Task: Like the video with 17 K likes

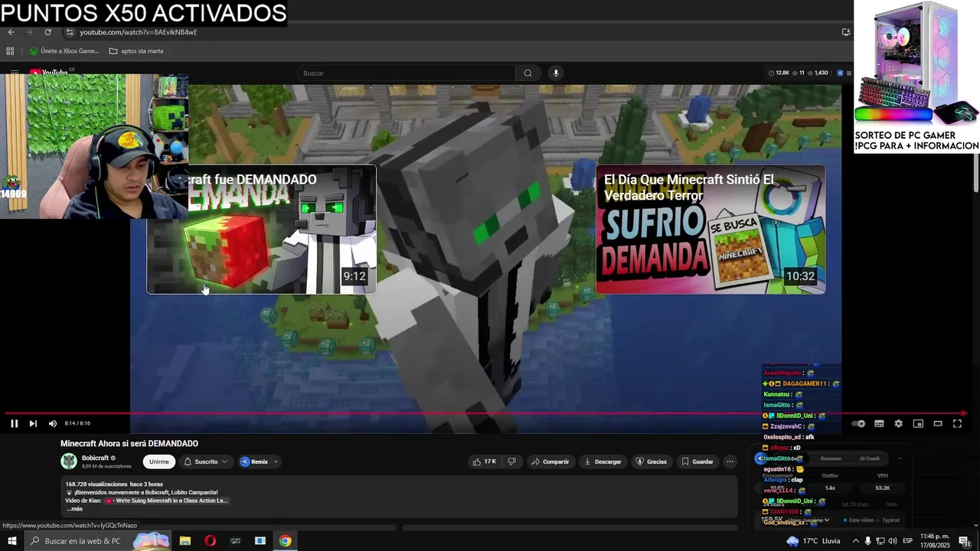Action: point(484,461)
